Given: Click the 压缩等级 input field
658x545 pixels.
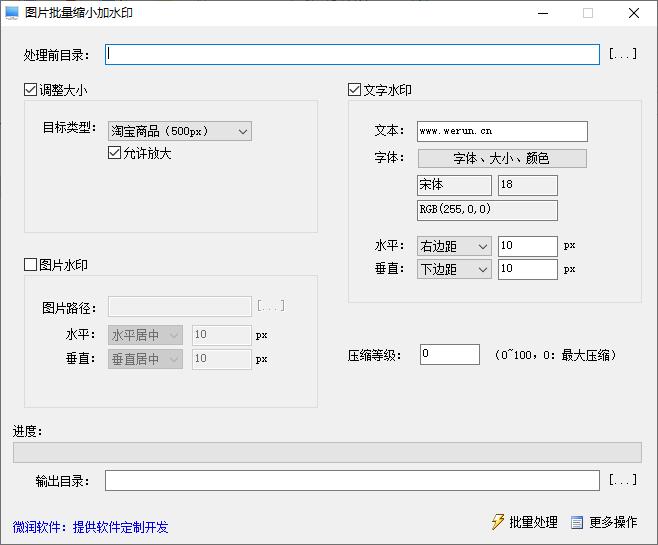Looking at the screenshot, I should [x=450, y=355].
